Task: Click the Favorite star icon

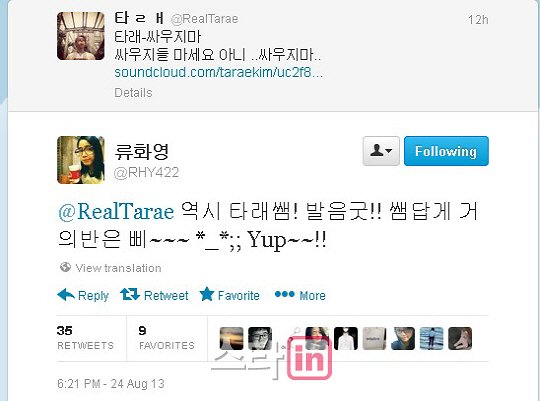Action: pyautogui.click(x=207, y=294)
